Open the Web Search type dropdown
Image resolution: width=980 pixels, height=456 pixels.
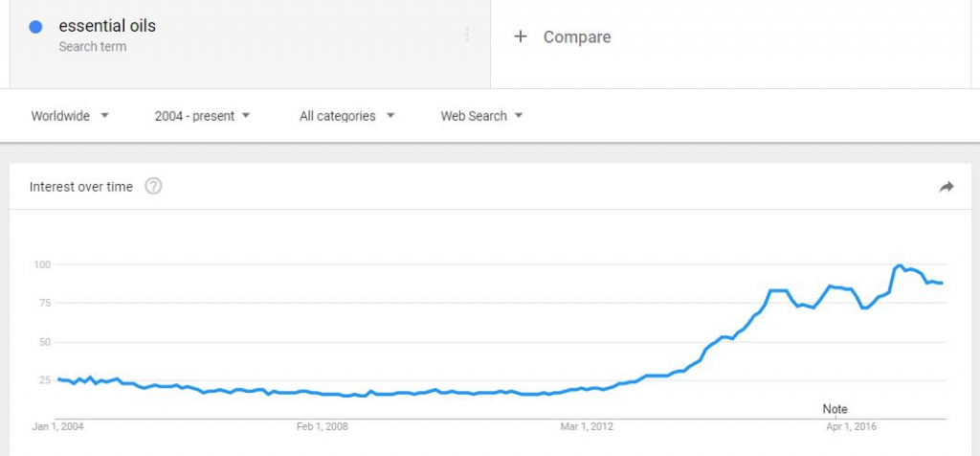point(481,116)
